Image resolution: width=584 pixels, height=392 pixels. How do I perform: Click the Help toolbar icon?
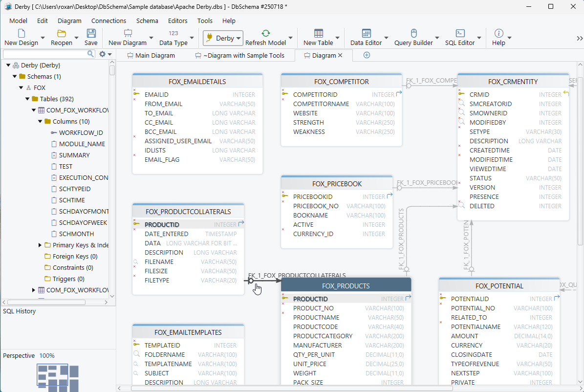[x=498, y=33]
